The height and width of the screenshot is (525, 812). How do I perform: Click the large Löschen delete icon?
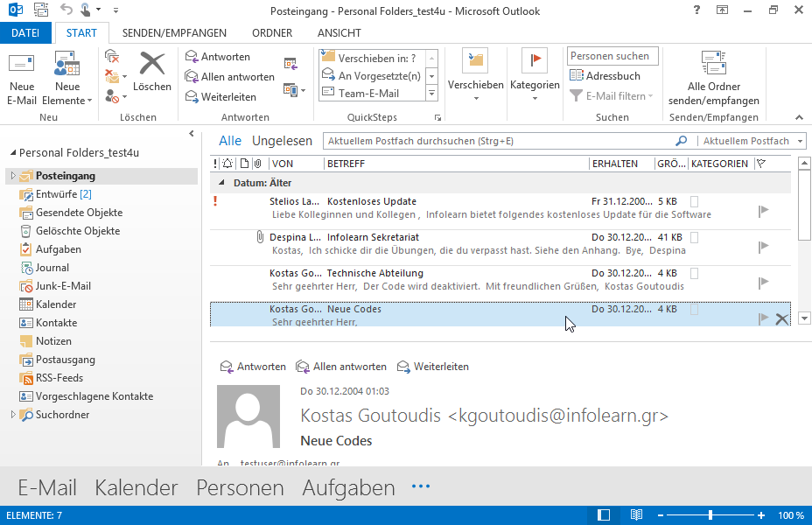pos(151,73)
